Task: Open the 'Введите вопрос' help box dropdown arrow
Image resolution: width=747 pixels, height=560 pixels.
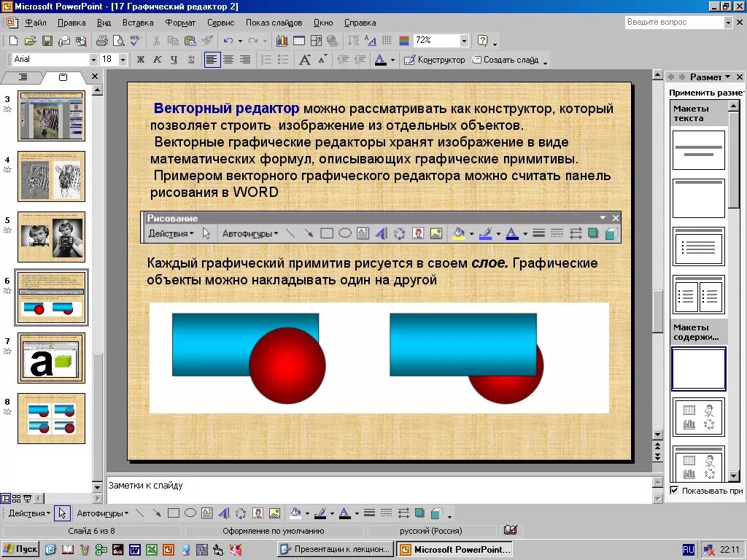Action: [727, 23]
